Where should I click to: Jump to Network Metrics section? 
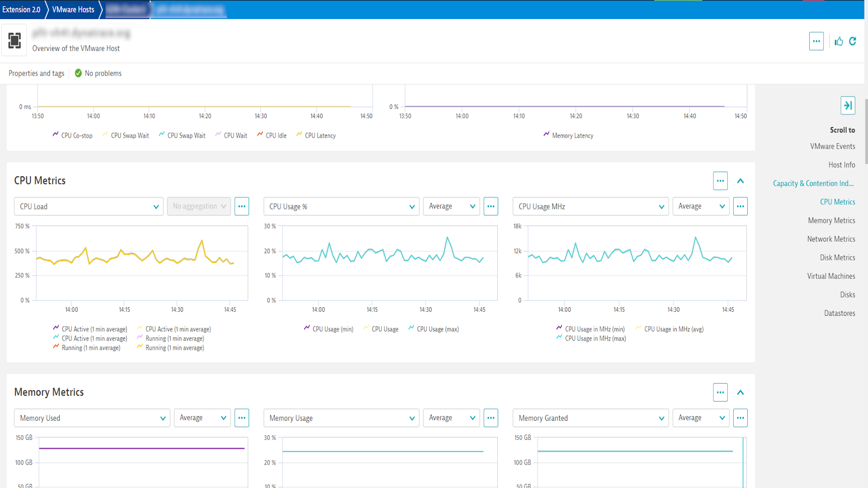pos(831,239)
